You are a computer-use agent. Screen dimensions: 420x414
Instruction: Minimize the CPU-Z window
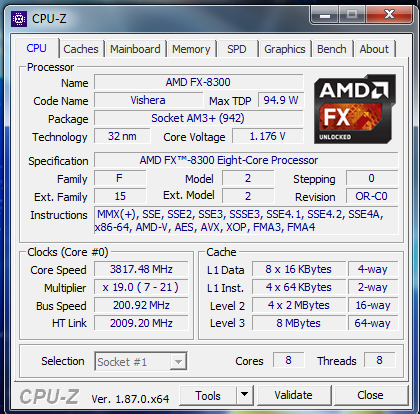pyautogui.click(x=325, y=15)
